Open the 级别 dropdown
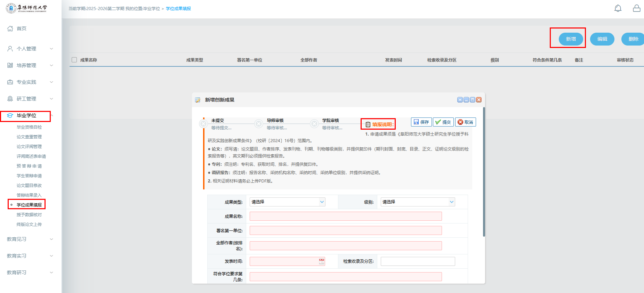The height and width of the screenshot is (293, 644). coord(451,202)
